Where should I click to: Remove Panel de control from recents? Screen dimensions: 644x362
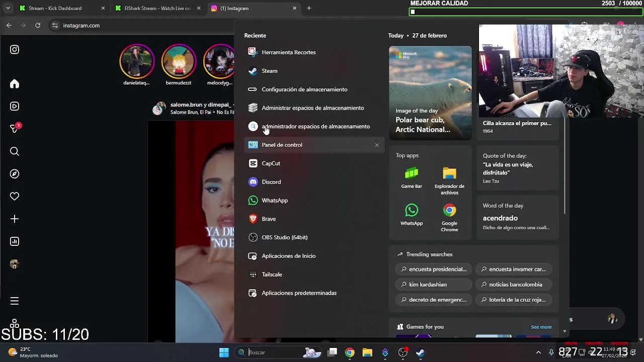(x=377, y=145)
